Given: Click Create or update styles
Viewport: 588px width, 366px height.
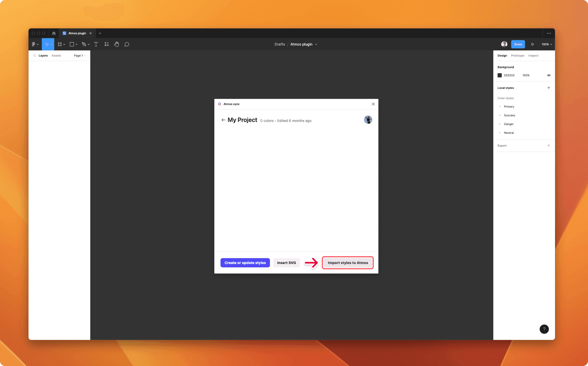Looking at the screenshot, I should pyautogui.click(x=245, y=262).
